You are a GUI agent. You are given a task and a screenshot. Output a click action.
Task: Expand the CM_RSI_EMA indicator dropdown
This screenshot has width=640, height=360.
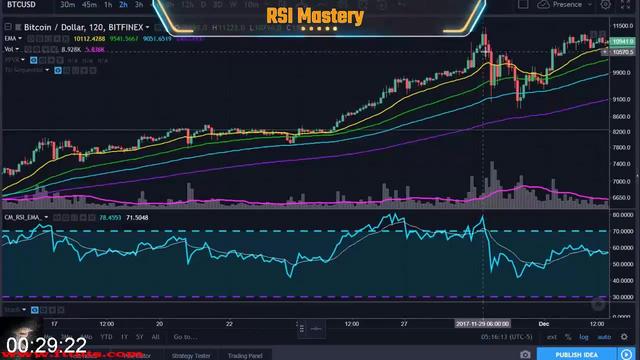coord(46,217)
